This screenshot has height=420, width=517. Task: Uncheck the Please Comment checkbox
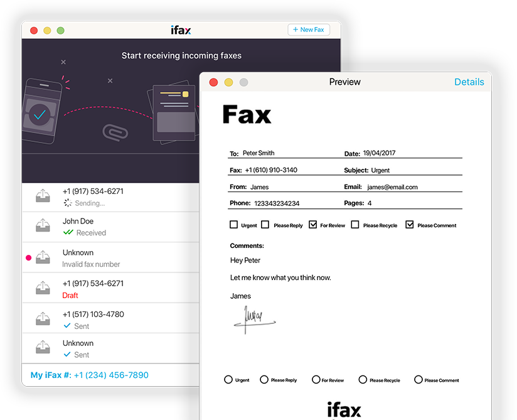(x=410, y=224)
